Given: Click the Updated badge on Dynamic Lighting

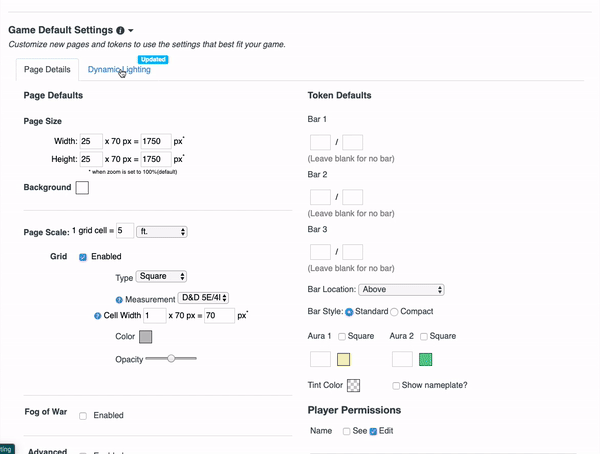Looking at the screenshot, I should click(x=153, y=59).
